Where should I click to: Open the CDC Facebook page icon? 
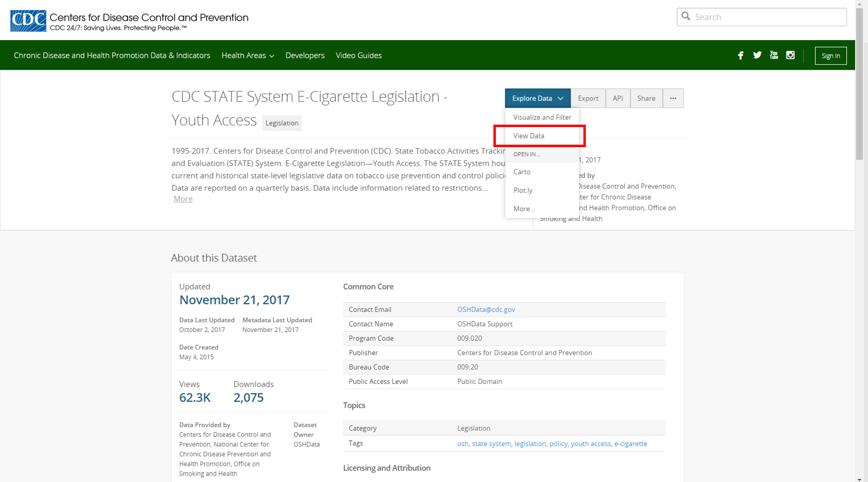tap(740, 55)
